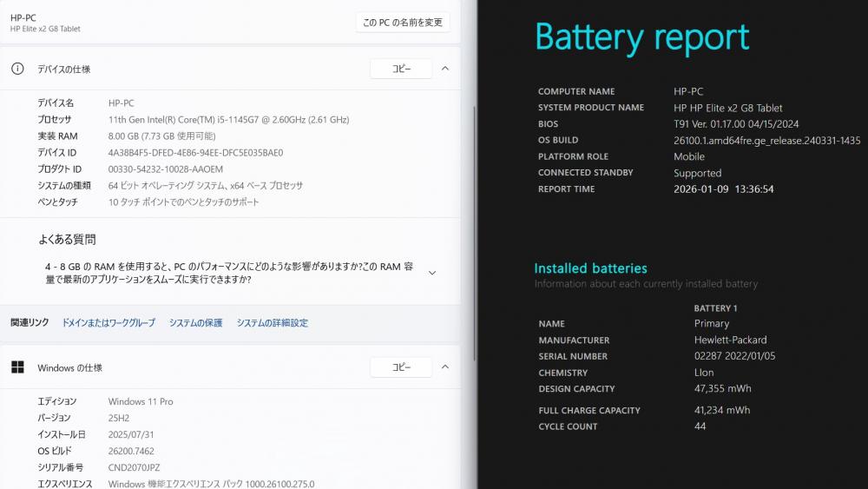The width and height of the screenshot is (868, 489).
Task: Select connected standby value Supported
Action: point(697,174)
